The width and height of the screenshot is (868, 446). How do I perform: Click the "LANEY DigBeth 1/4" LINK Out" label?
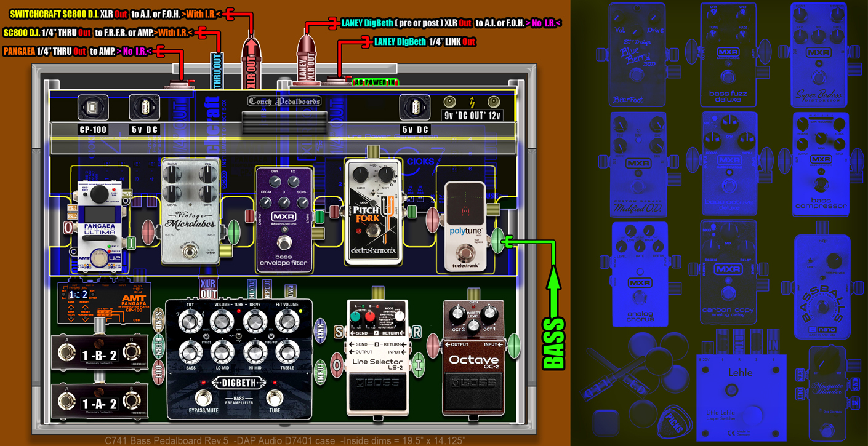425,42
